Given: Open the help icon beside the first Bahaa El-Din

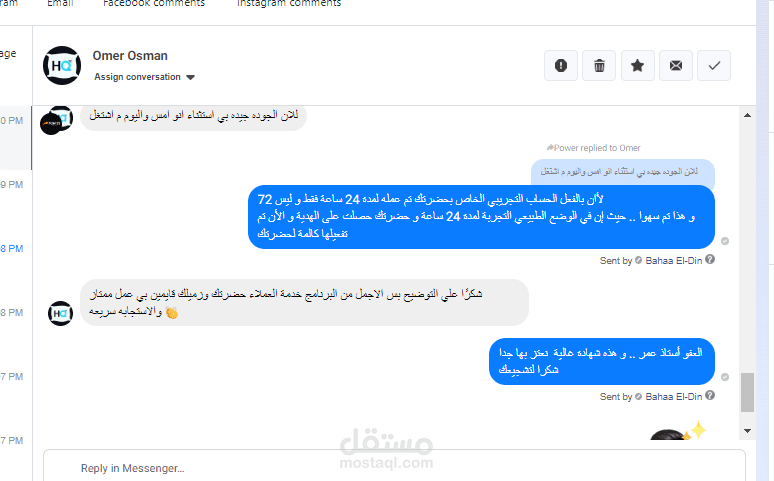Looking at the screenshot, I should click(x=710, y=259).
